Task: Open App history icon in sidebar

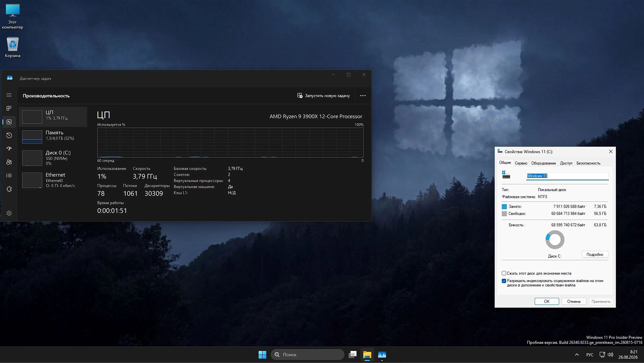Action: point(9,135)
